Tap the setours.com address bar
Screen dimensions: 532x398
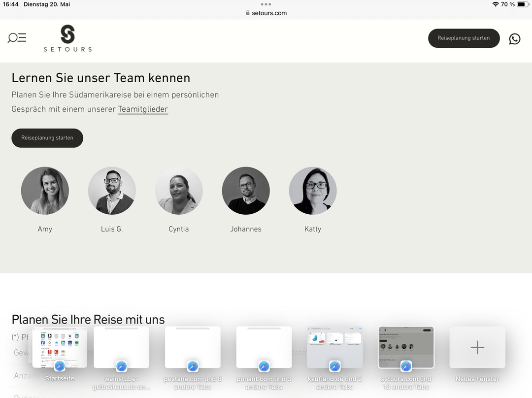[x=266, y=13]
